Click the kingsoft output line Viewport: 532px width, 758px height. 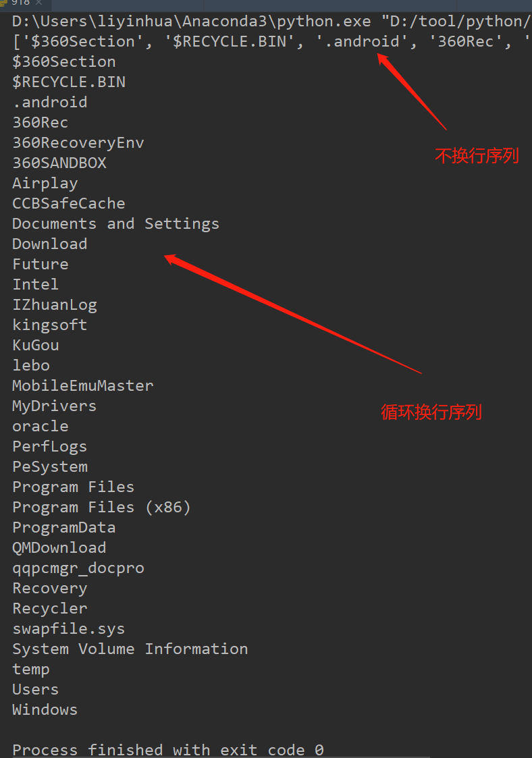click(50, 325)
